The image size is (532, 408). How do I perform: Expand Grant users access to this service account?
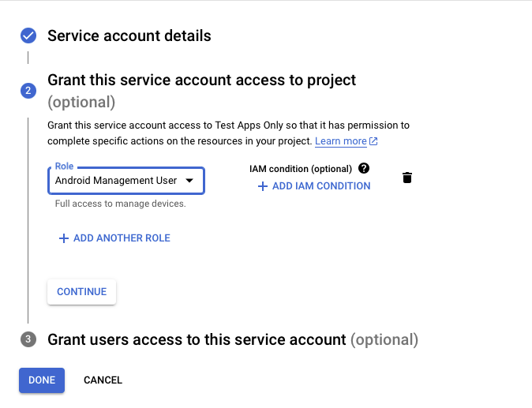[233, 339]
